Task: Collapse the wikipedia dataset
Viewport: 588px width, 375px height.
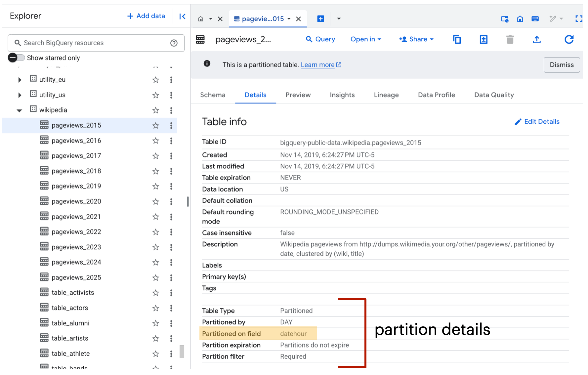Action: pyautogui.click(x=20, y=110)
